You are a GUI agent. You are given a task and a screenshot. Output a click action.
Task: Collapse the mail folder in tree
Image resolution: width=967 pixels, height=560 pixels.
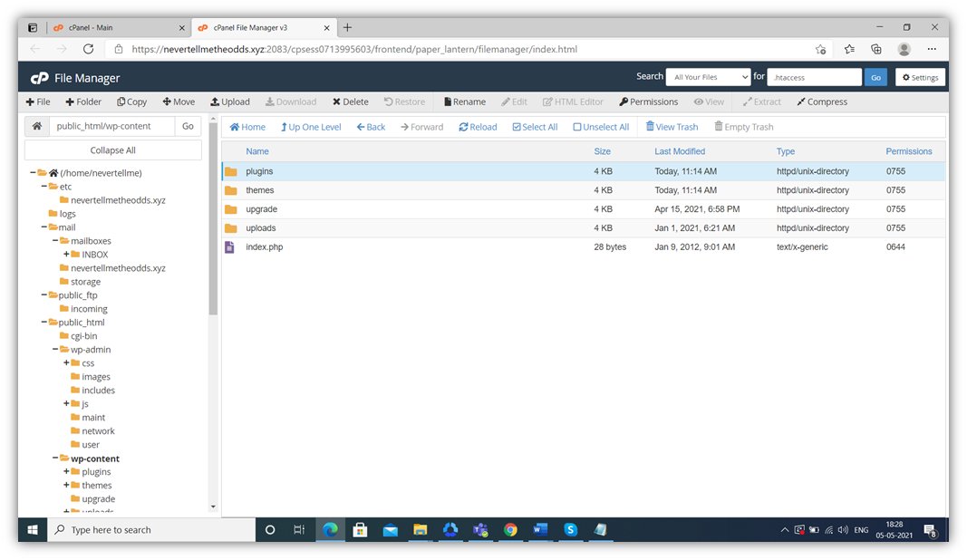[x=44, y=227]
